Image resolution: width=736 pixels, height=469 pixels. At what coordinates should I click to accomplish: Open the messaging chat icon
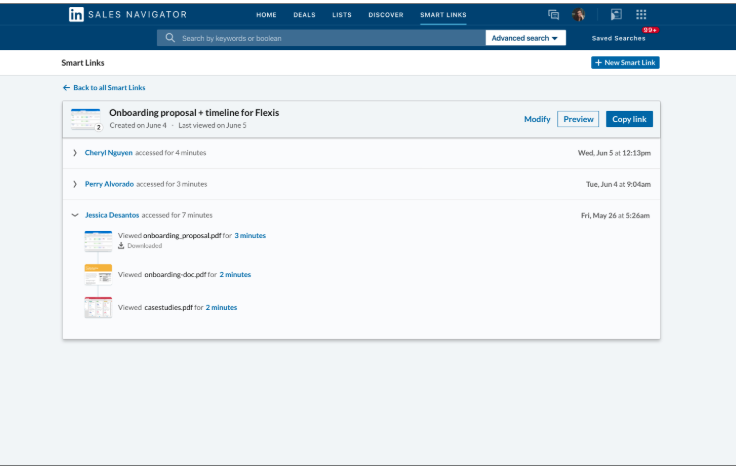point(553,15)
